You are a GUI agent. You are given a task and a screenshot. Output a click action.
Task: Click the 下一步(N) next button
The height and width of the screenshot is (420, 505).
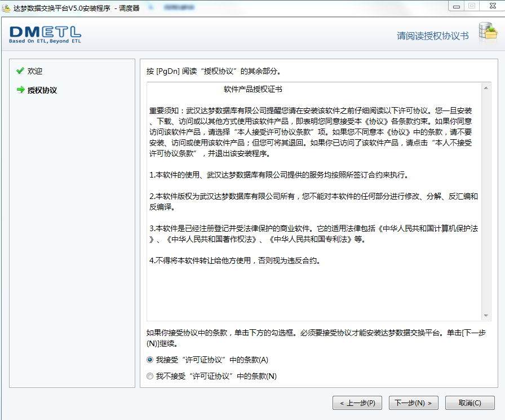pyautogui.click(x=413, y=403)
